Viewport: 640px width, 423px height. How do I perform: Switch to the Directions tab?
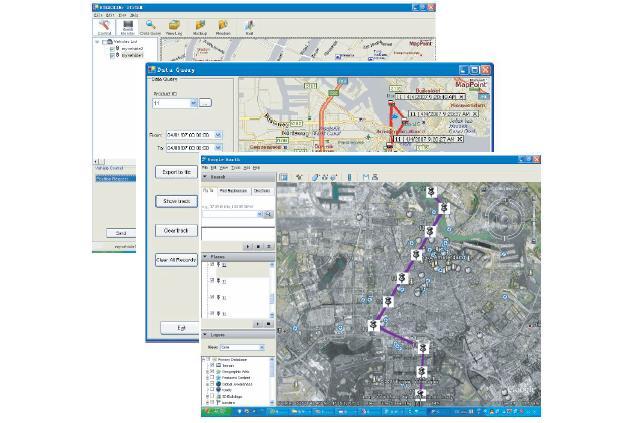[261, 189]
